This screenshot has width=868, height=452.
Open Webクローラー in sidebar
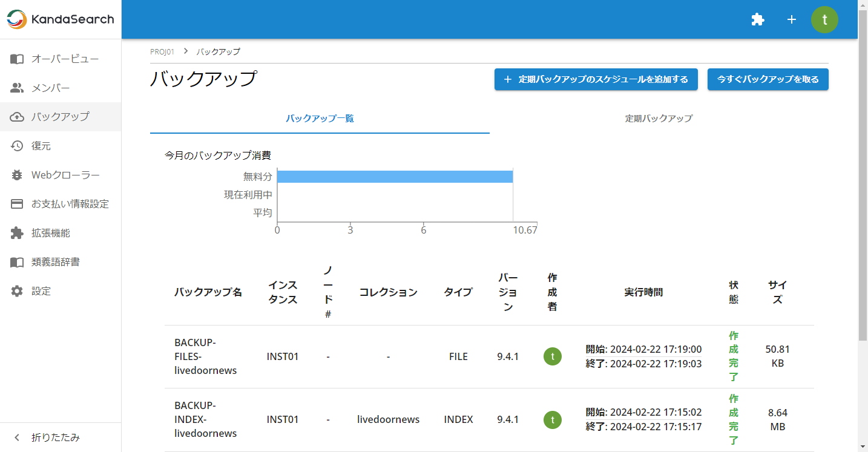click(x=61, y=175)
